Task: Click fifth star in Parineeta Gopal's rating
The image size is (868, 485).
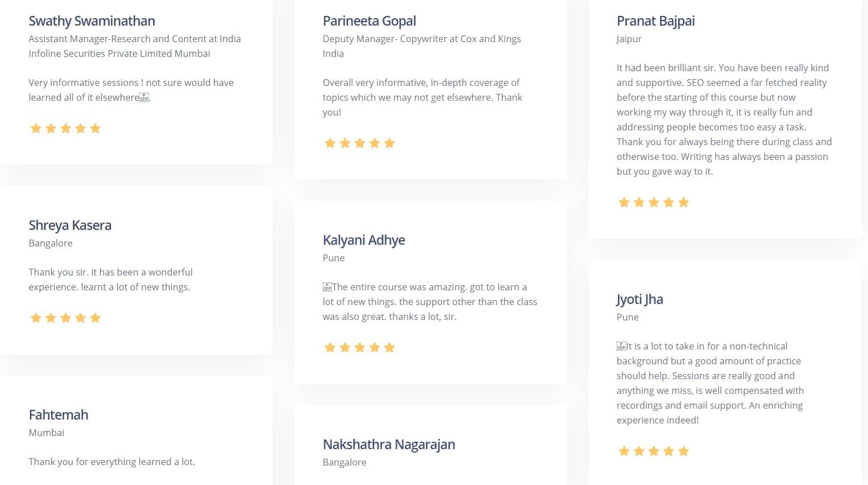Action: coord(389,143)
